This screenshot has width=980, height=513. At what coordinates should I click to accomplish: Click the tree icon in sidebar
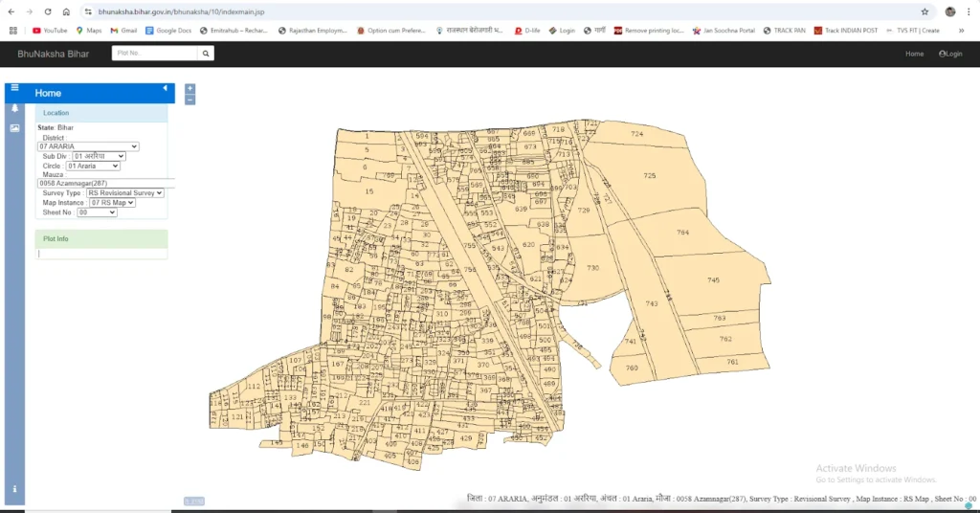pyautogui.click(x=15, y=108)
